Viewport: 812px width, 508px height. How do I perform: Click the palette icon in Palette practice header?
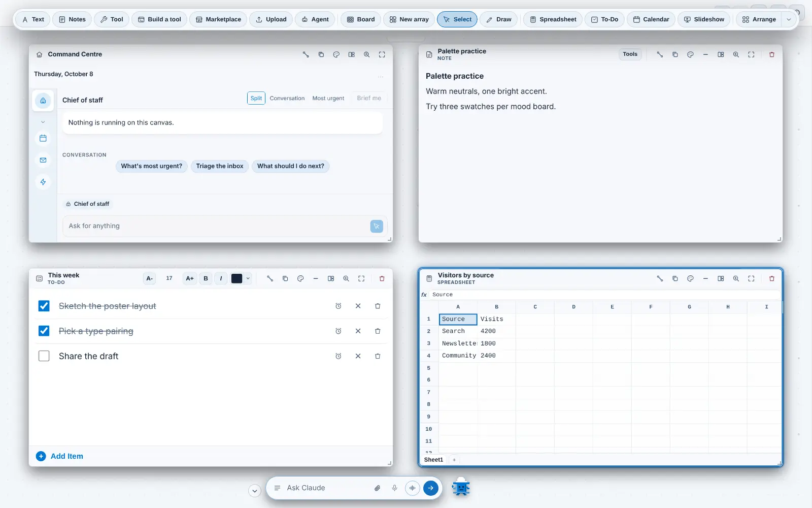click(690, 54)
